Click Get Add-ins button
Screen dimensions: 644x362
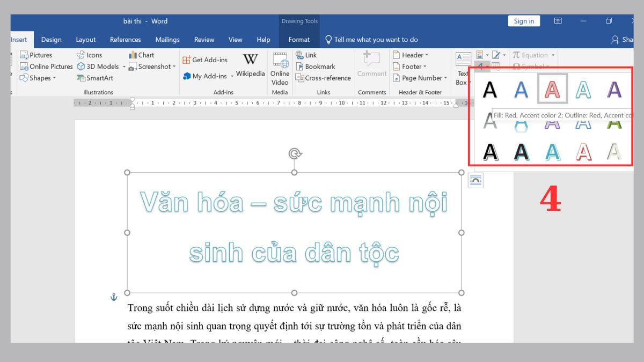coord(205,60)
